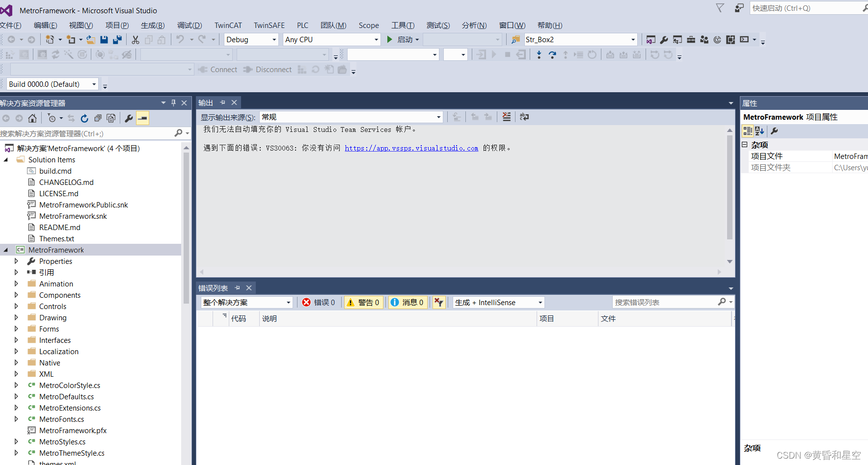Open the 整个解决方案 scope dropdown

click(x=247, y=303)
